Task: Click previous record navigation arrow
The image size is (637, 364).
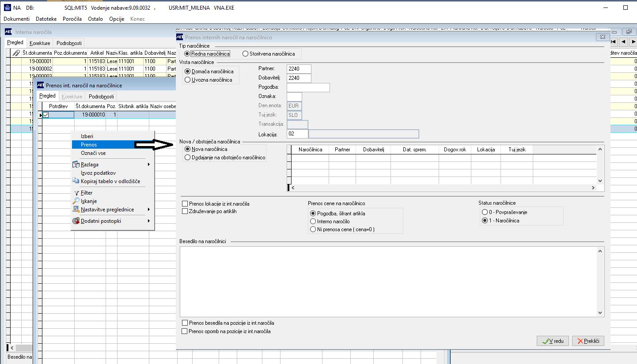Action: 623,42
